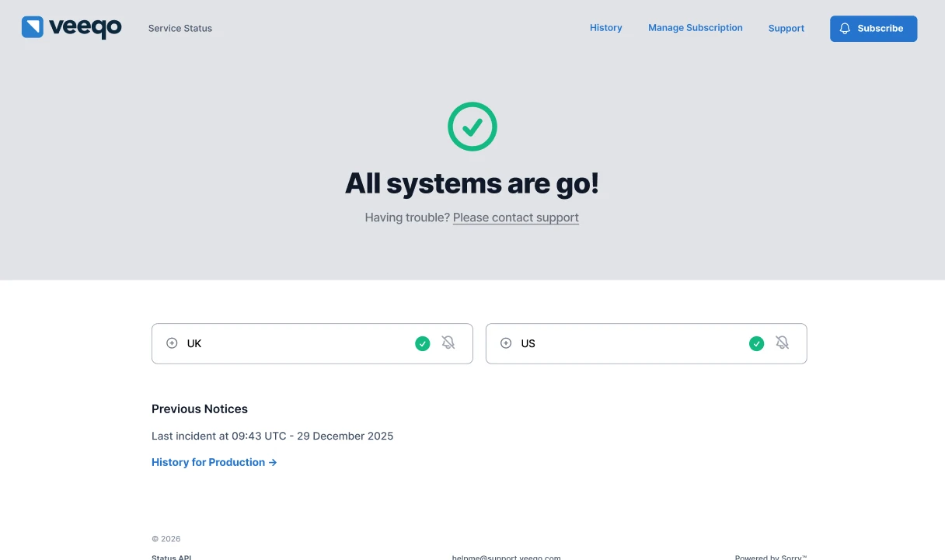Image resolution: width=945 pixels, height=560 pixels.
Task: Open History for Production
Action: pyautogui.click(x=208, y=462)
